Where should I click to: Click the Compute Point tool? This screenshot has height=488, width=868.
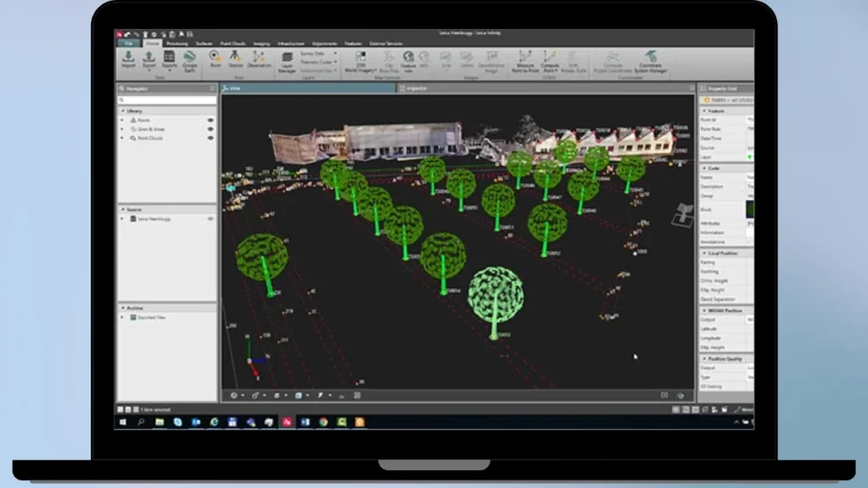[x=549, y=62]
